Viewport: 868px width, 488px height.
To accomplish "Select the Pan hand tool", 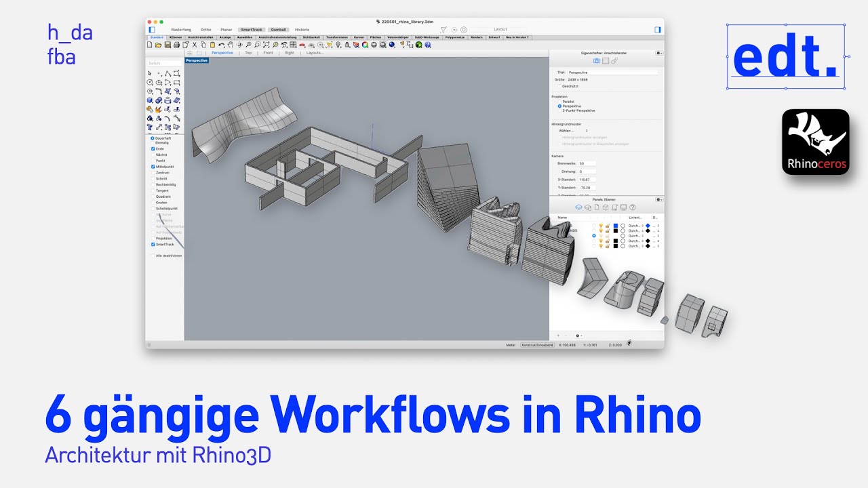I will (x=231, y=45).
